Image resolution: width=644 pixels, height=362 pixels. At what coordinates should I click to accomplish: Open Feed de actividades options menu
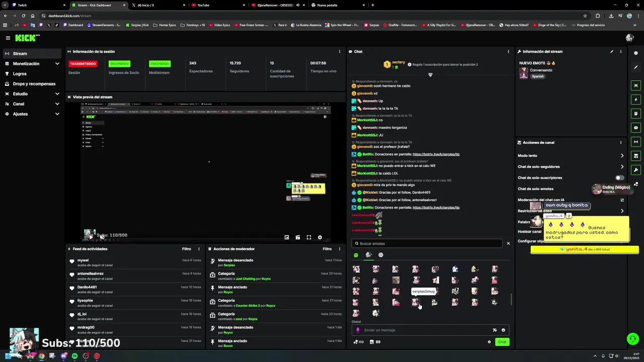click(199, 249)
